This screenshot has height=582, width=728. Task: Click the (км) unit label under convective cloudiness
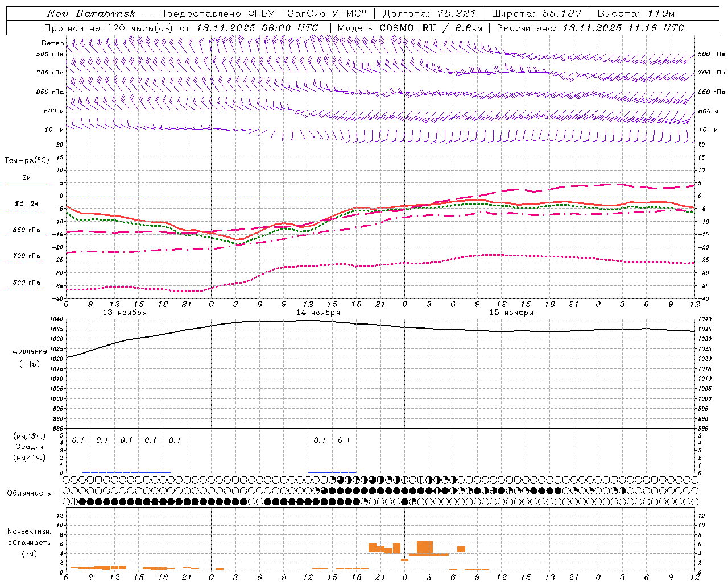click(x=29, y=554)
